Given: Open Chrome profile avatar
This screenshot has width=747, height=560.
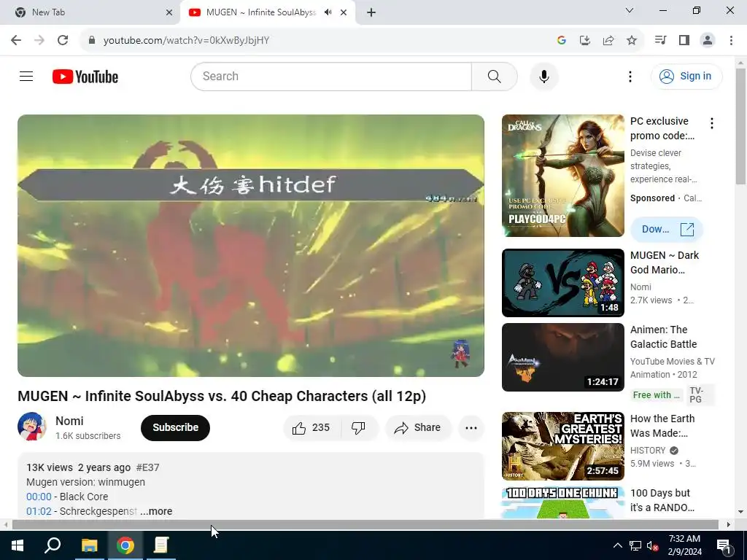Looking at the screenshot, I should coord(708,41).
